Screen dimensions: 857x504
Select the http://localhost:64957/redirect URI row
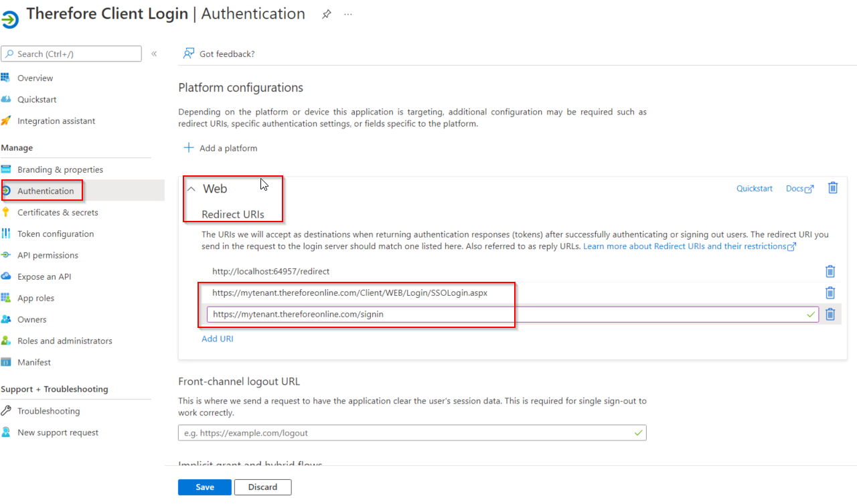coord(270,271)
